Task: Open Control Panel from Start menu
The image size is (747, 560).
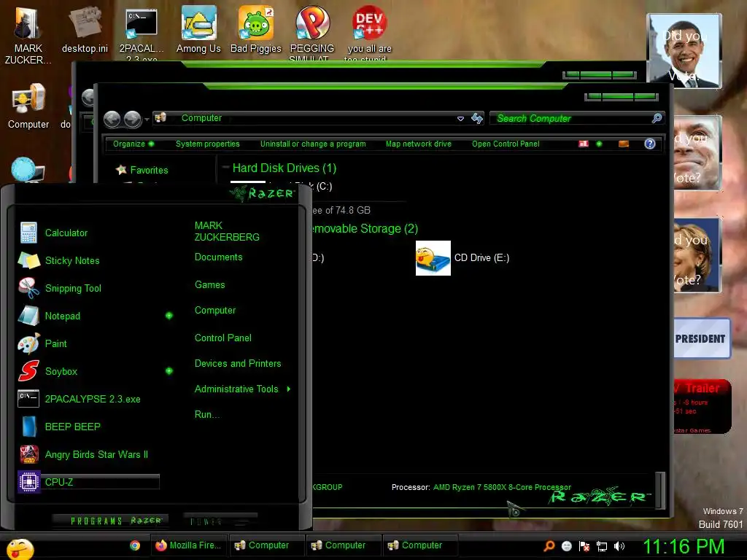Action: (223, 338)
